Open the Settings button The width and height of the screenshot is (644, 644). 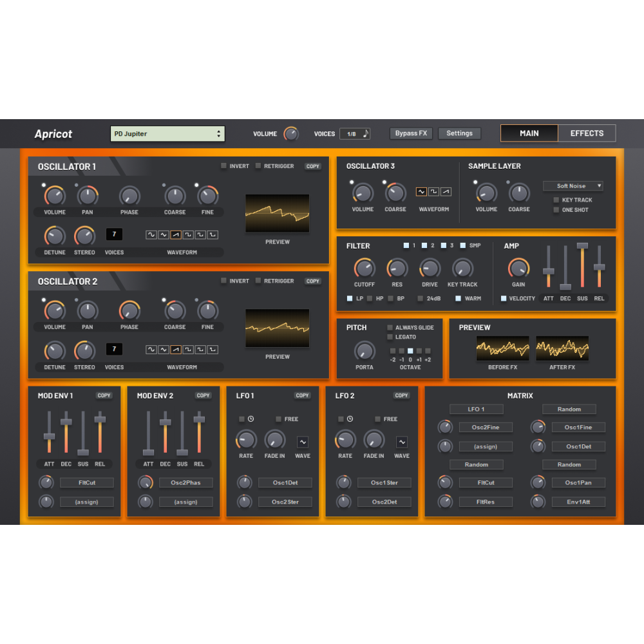point(460,133)
